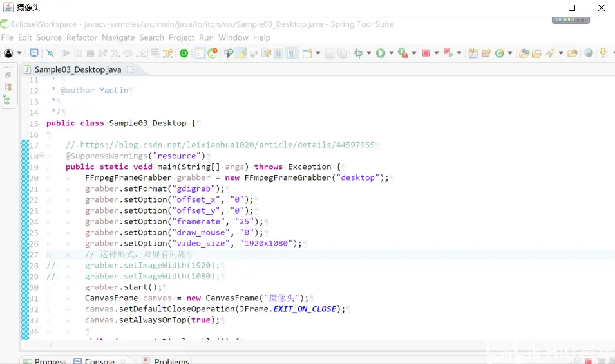The width and height of the screenshot is (615, 364).
Task: Close the Sample03_Desktop.java tab
Action: (x=130, y=69)
